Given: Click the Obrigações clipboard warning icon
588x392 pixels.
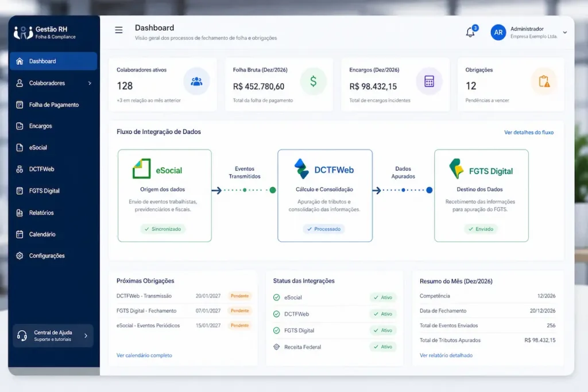Looking at the screenshot, I should click(544, 81).
